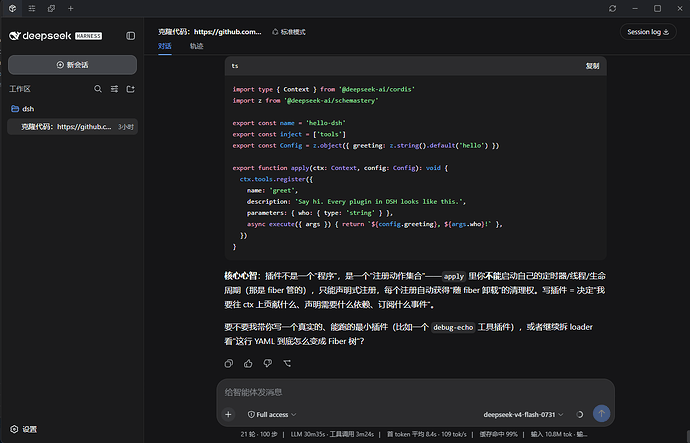690x443 pixels.
Task: Send the message with arrow button
Action: pos(601,414)
